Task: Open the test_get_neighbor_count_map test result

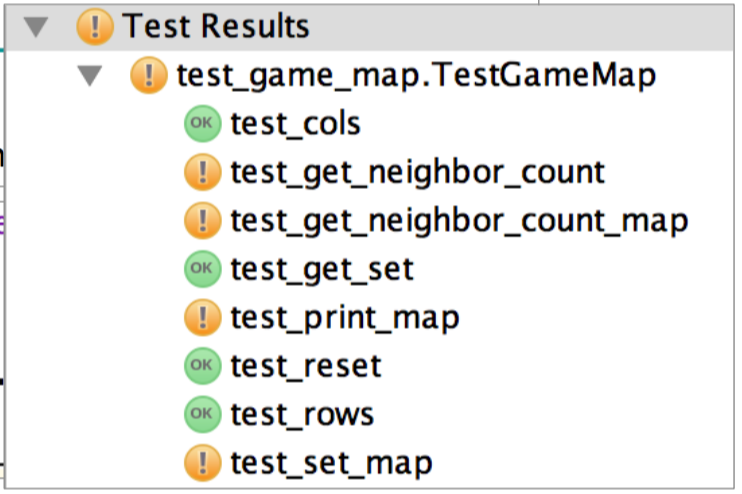Action: [459, 220]
